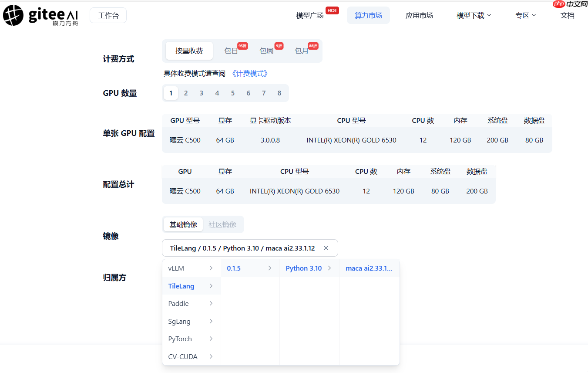Select GPU quantity 4
588x373 pixels.
click(217, 93)
